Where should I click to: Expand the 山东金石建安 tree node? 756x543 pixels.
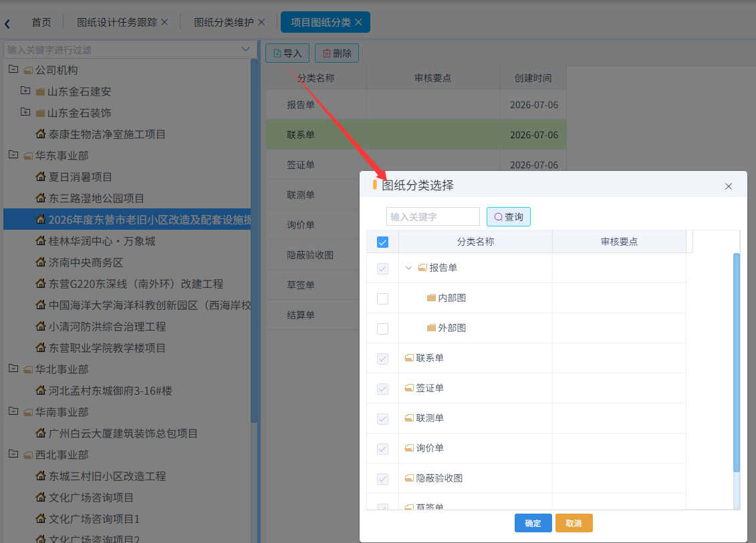pos(25,91)
